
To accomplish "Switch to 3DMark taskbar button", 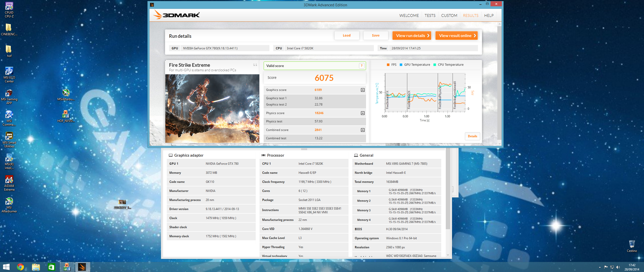I will pyautogui.click(x=82, y=267).
